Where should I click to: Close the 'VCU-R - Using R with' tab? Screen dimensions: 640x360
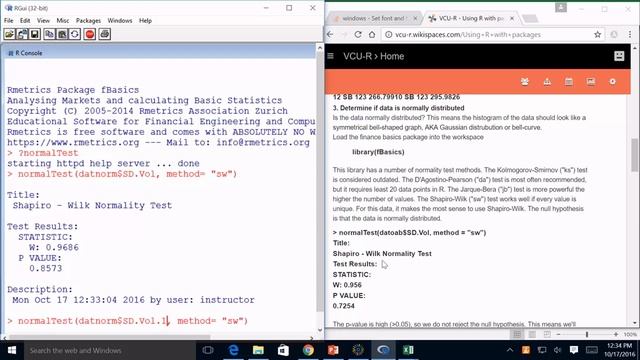512,18
